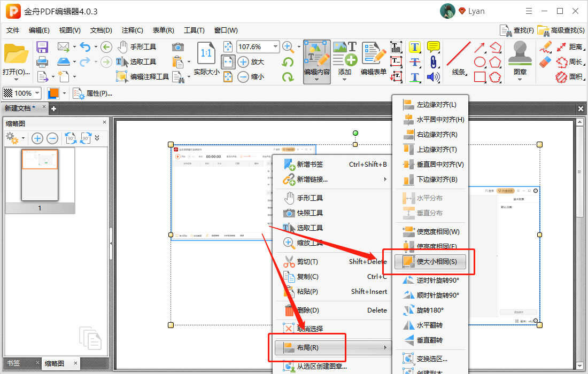Expand the 新增链接 submenu arrow
588x374 pixels.
point(385,179)
